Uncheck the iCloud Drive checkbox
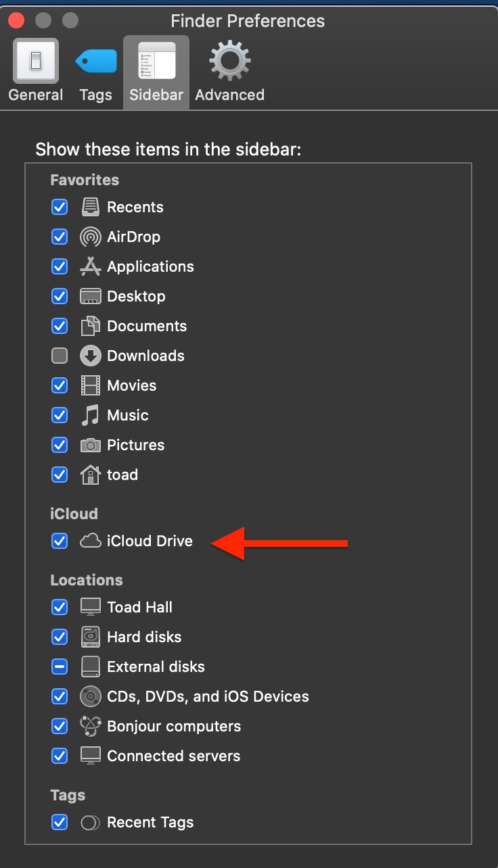This screenshot has width=498, height=868. (60, 541)
